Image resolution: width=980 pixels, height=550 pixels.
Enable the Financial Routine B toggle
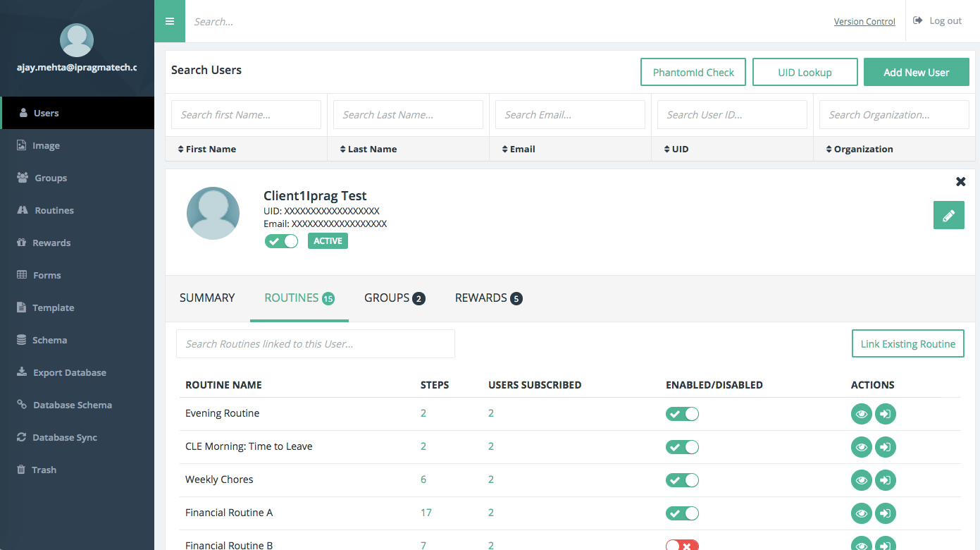[682, 545]
